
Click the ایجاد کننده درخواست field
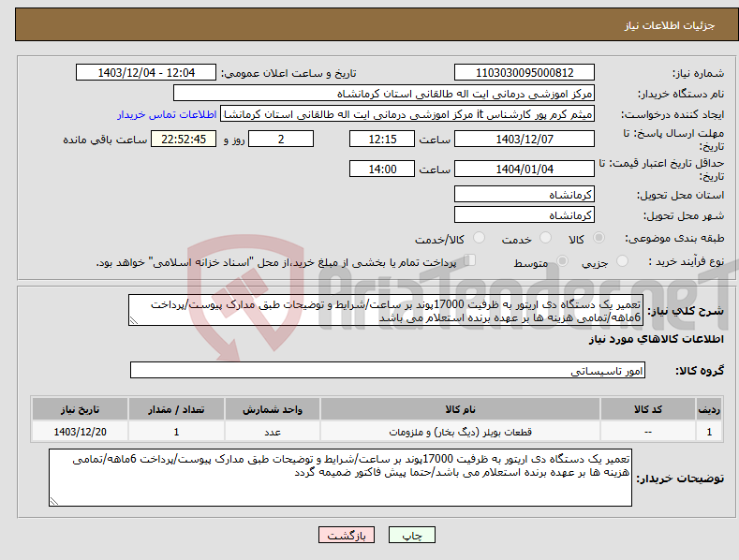pos(407,114)
